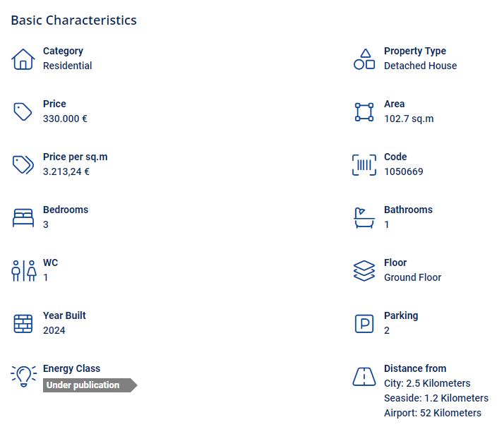Click the property code 1050669
The height and width of the screenshot is (434, 504).
404,171
